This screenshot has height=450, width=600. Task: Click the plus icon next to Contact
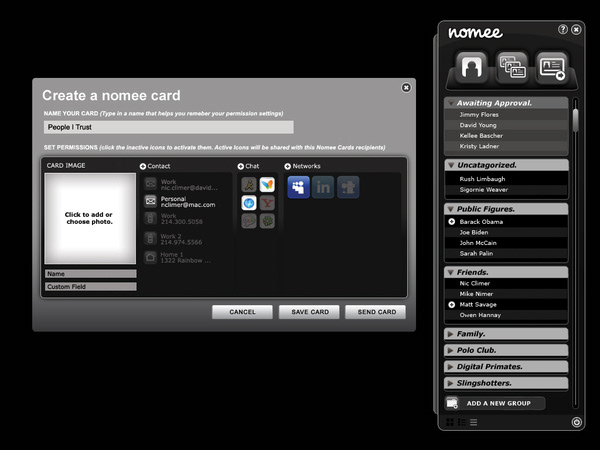coord(143,166)
